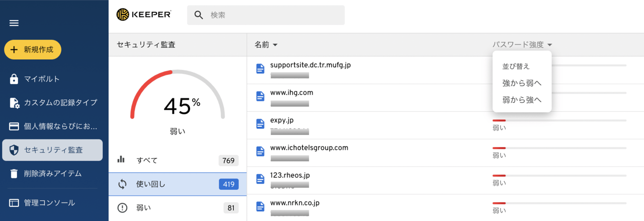Open the www.ihg.com record

(292, 92)
